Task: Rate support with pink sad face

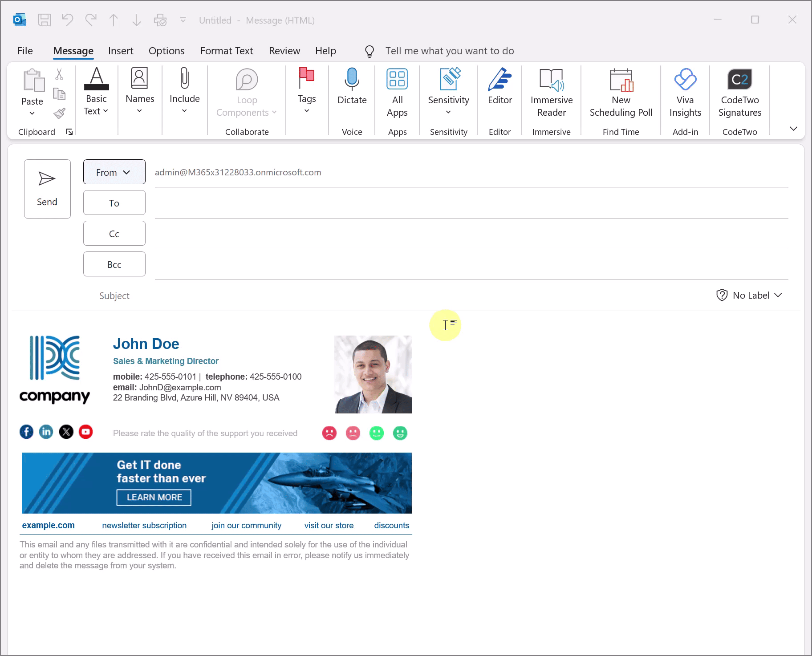Action: pos(353,433)
